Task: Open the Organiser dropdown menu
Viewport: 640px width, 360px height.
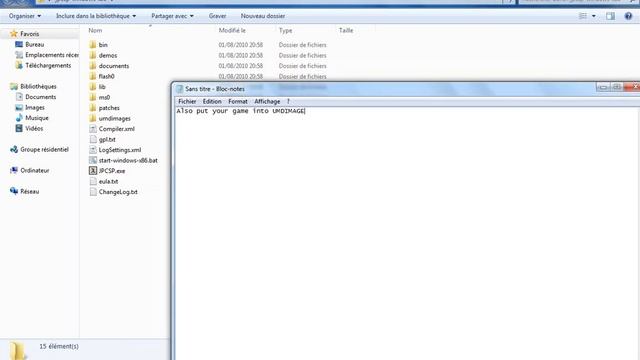Action: 25,16
